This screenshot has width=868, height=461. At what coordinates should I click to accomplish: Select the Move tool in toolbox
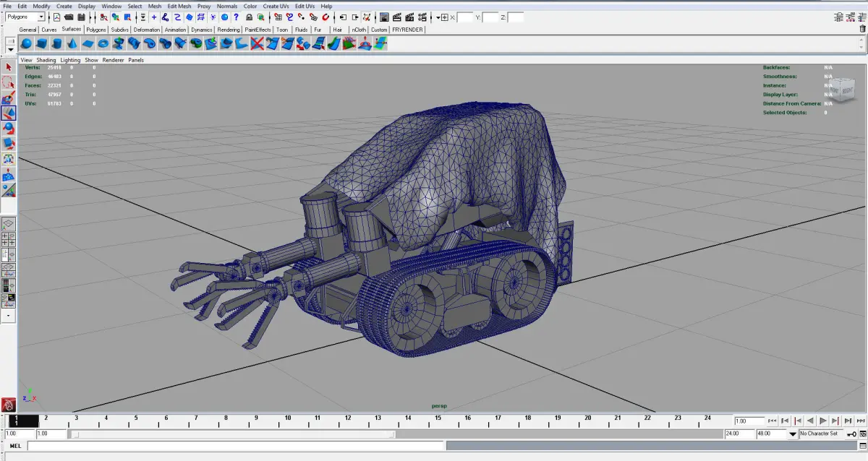click(x=9, y=113)
